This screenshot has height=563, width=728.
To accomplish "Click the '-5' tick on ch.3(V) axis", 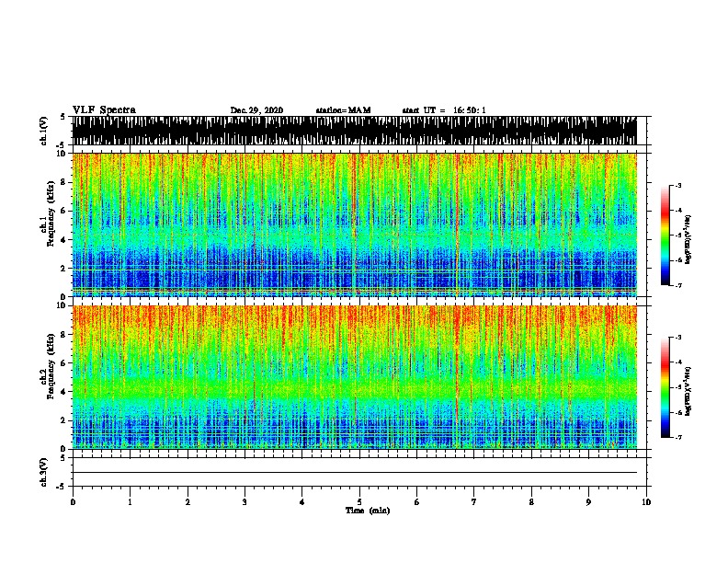I will (x=62, y=487).
